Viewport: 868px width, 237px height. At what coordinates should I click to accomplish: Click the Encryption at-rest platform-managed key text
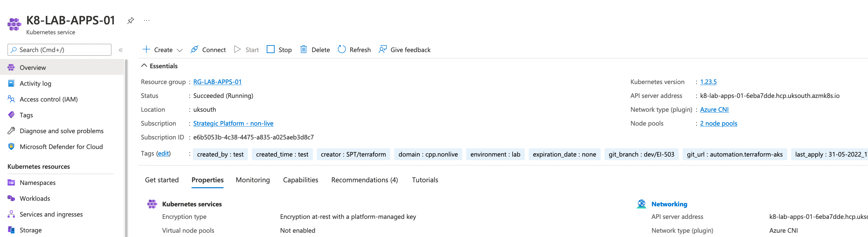(x=348, y=217)
